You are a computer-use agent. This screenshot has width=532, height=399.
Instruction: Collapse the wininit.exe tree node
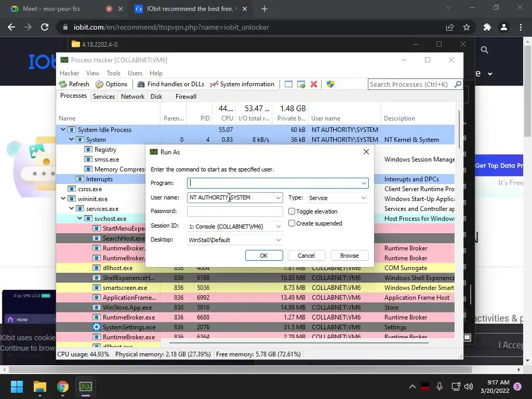click(x=63, y=198)
